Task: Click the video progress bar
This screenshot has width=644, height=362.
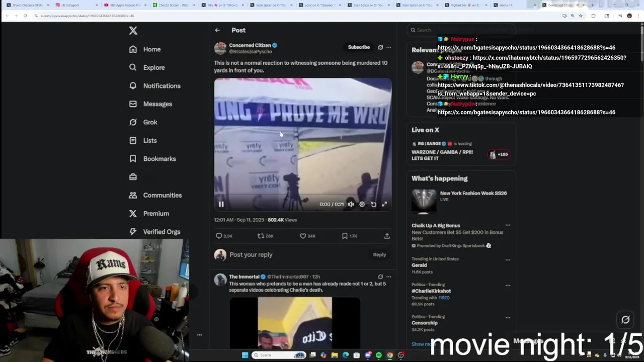Action: click(x=302, y=195)
